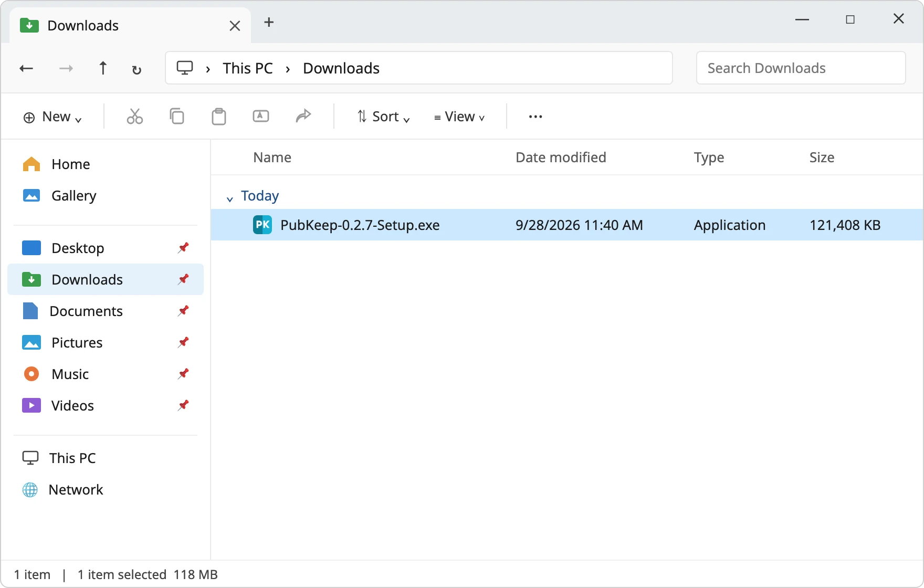Viewport: 924px width, 588px height.
Task: Select Downloads in the sidebar
Action: pyautogui.click(x=106, y=279)
